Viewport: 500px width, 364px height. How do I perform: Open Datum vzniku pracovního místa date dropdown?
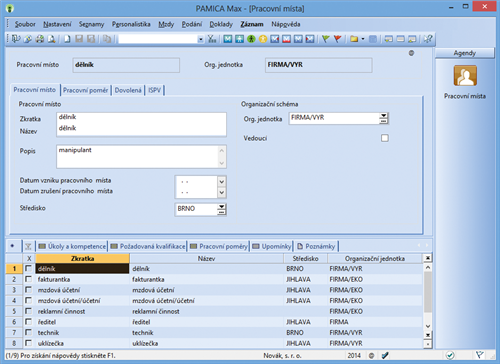(x=222, y=182)
